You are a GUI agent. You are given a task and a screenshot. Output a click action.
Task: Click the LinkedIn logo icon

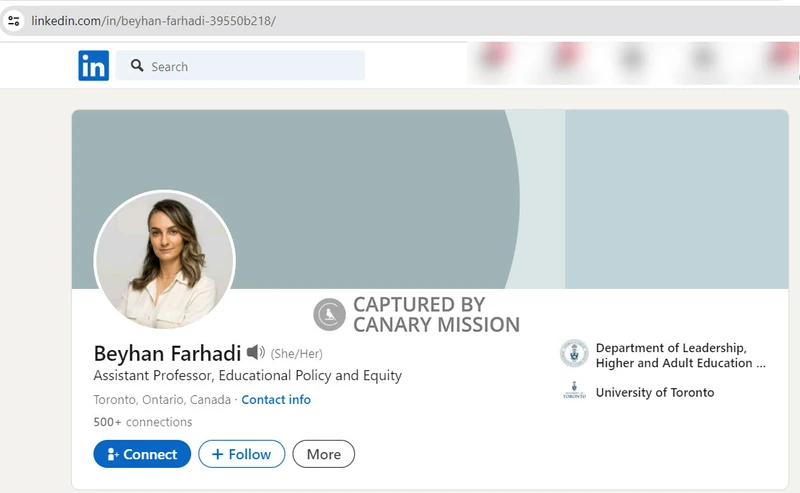coord(93,65)
